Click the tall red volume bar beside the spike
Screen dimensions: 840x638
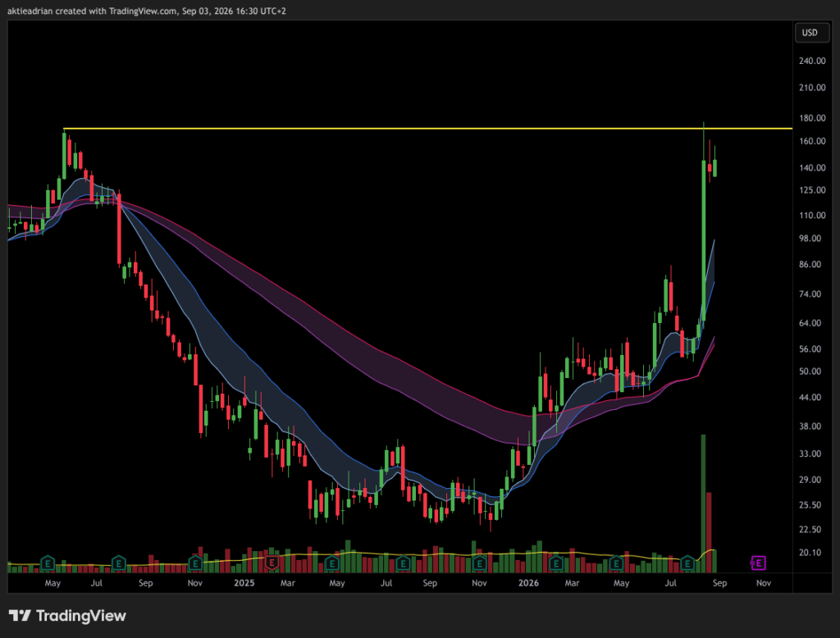709,532
